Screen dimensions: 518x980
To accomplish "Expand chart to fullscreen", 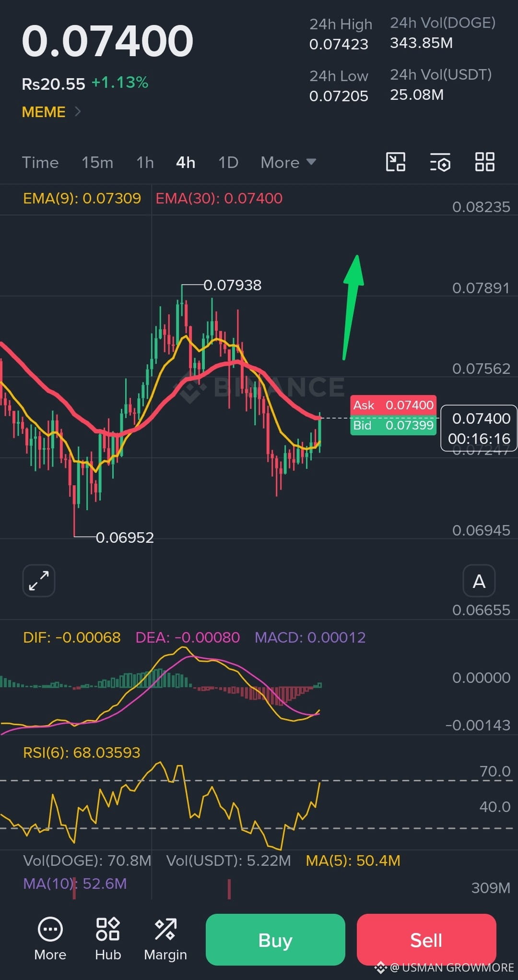I will pyautogui.click(x=39, y=581).
